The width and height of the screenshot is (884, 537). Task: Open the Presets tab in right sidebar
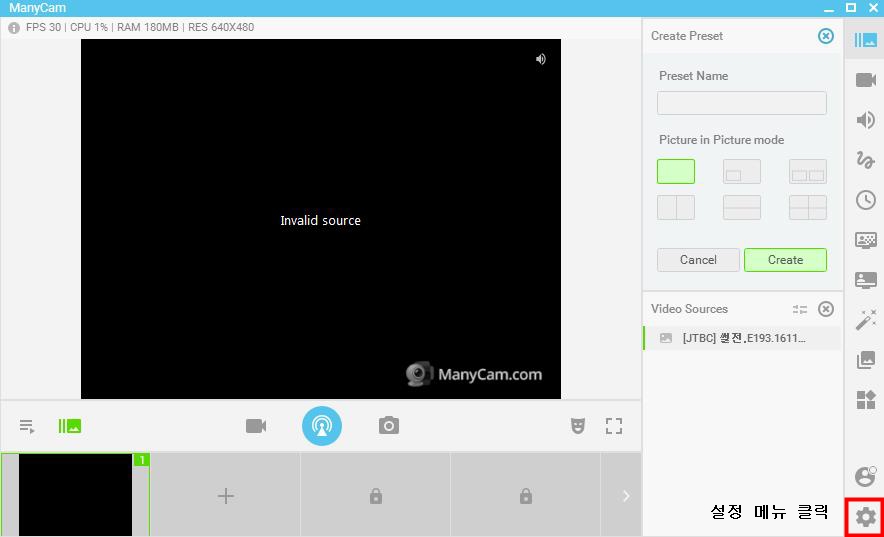coord(865,40)
